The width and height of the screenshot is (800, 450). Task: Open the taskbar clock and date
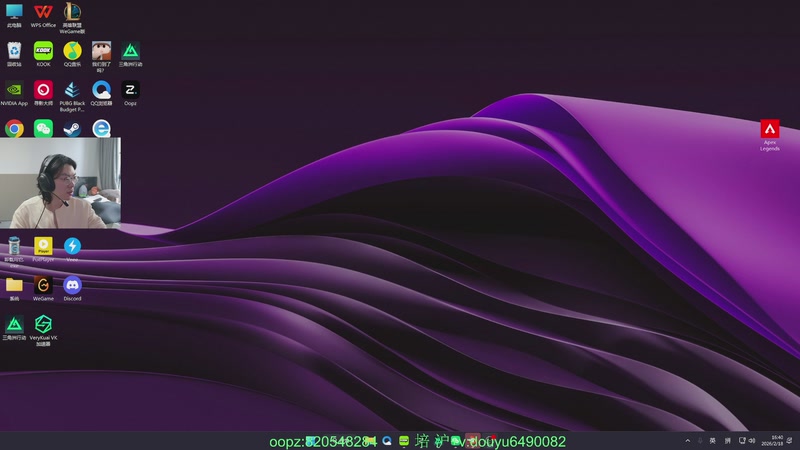click(x=772, y=441)
